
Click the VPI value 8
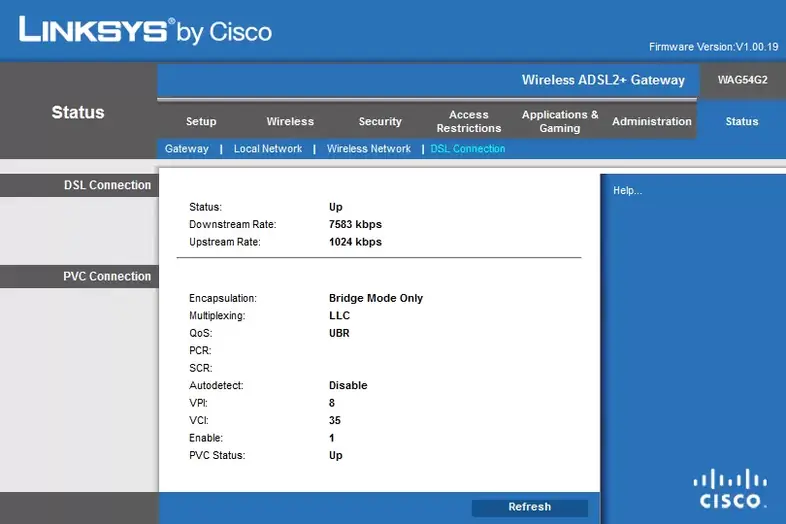[x=332, y=403]
